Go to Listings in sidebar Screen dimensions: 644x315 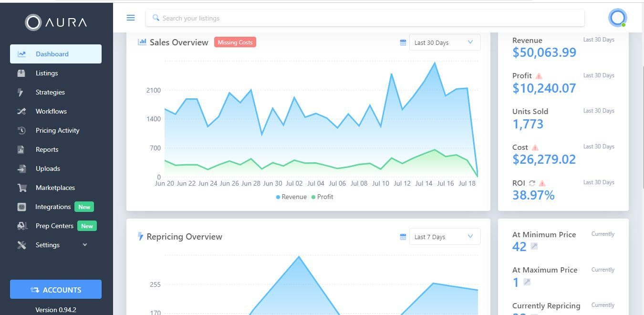click(x=47, y=73)
